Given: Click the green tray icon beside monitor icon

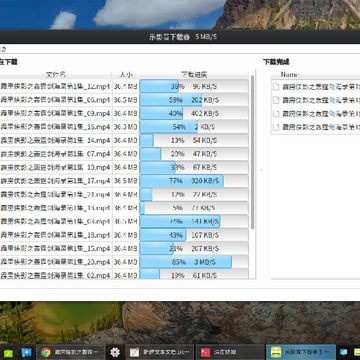Looking at the screenshot, I should [x=356, y=352].
